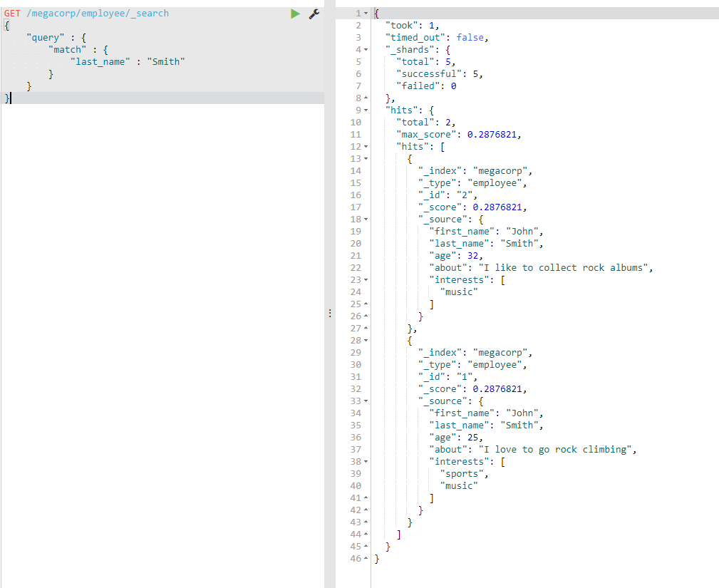Click the fold-end arrow at line 25
719x588 pixels.
[366, 304]
